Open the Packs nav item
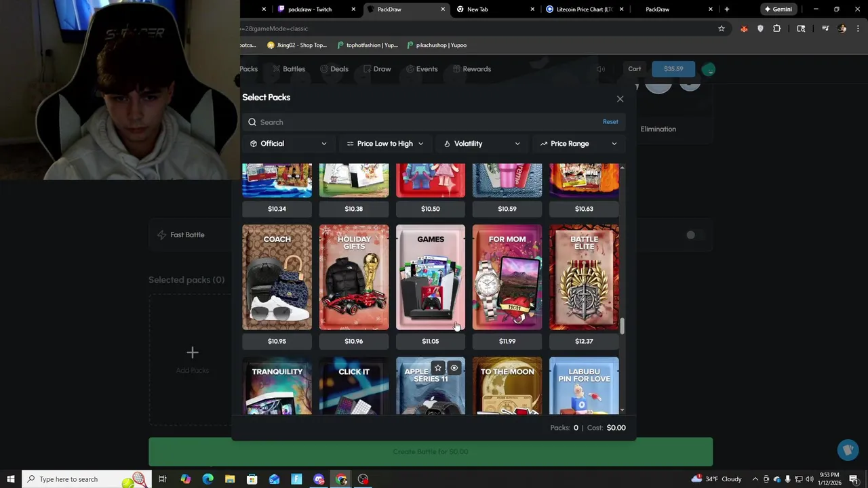The height and width of the screenshot is (488, 868). 249,69
